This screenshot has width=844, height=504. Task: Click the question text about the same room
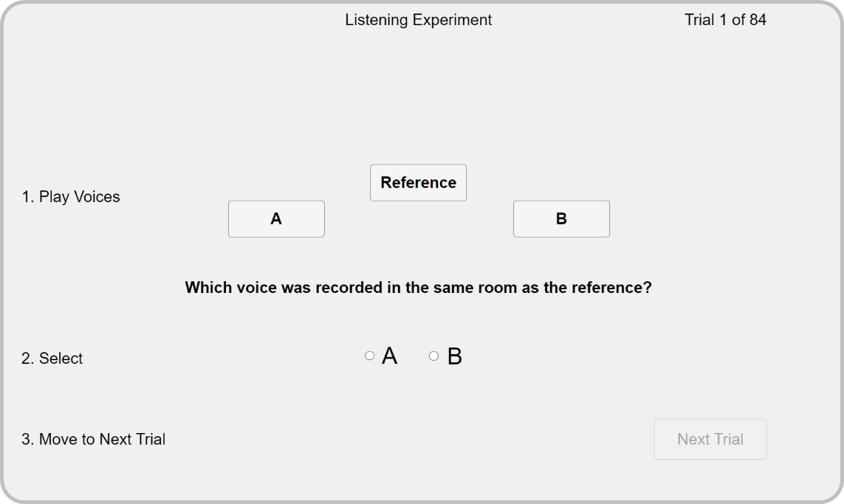[x=418, y=287]
